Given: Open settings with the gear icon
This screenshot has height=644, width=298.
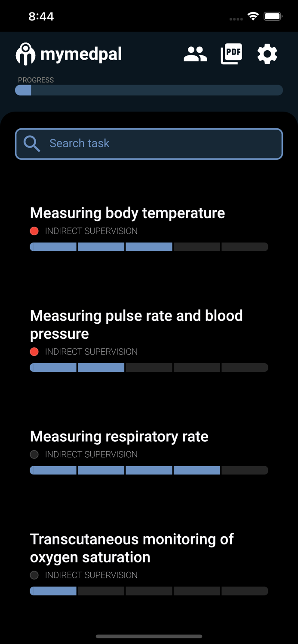Looking at the screenshot, I should [x=267, y=54].
